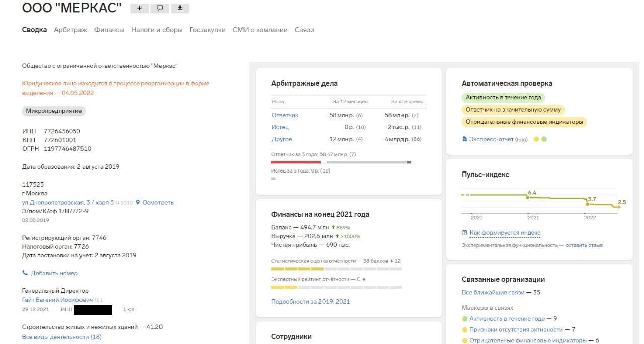Click the phone icon by Добавить номер
Image resolution: width=644 pixels, height=344 pixels.
(x=25, y=273)
